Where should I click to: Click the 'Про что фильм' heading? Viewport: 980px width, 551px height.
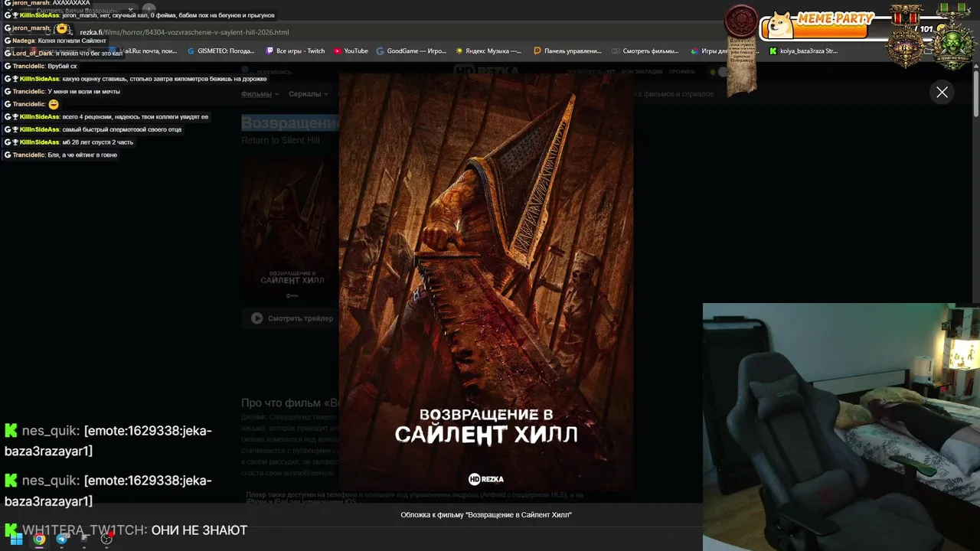[289, 403]
